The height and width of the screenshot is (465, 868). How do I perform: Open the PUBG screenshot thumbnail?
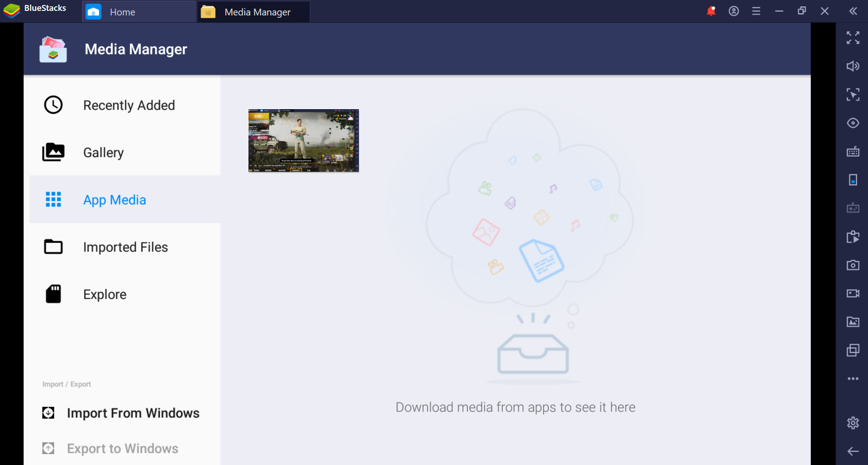(x=303, y=140)
